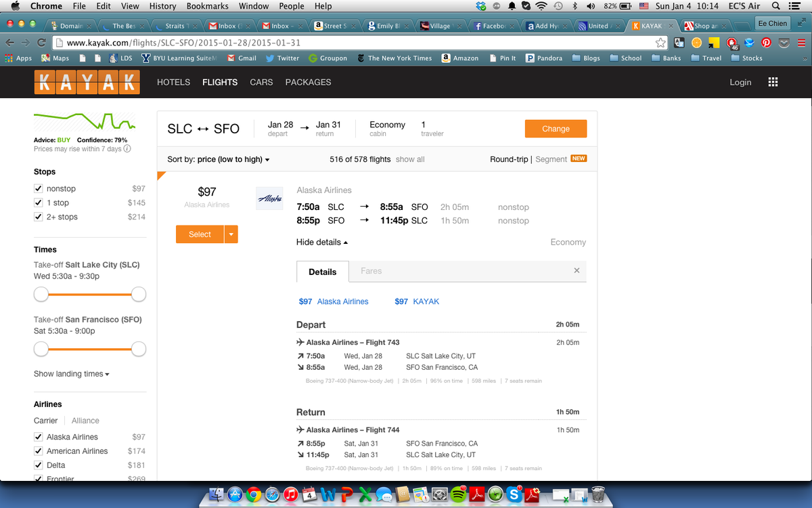Uncheck the American Airlines carrier checkbox
Viewport: 812px width, 508px height.
(x=39, y=451)
